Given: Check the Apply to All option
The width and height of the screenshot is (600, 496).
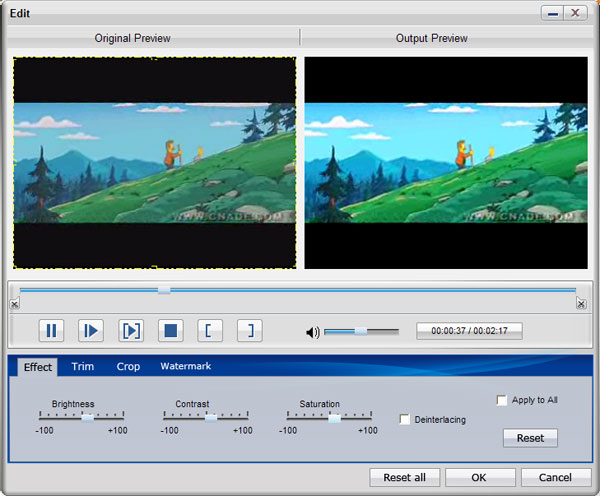Looking at the screenshot, I should tap(501, 400).
